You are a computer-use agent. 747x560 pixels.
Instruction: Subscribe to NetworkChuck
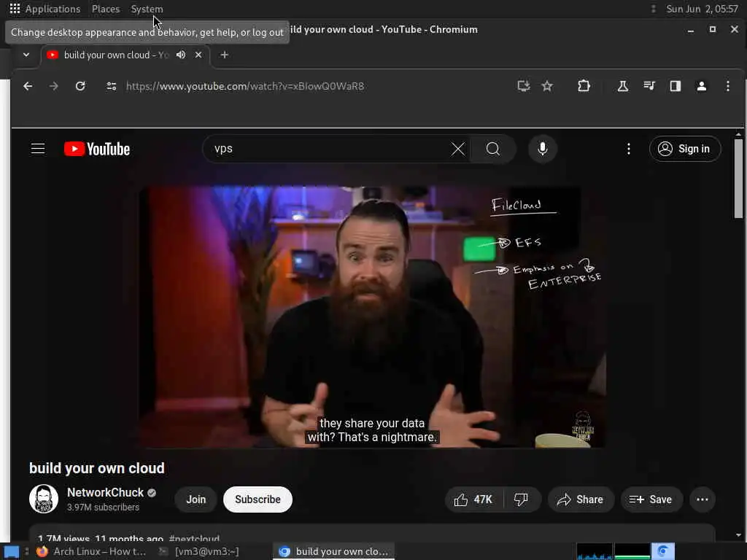(258, 499)
